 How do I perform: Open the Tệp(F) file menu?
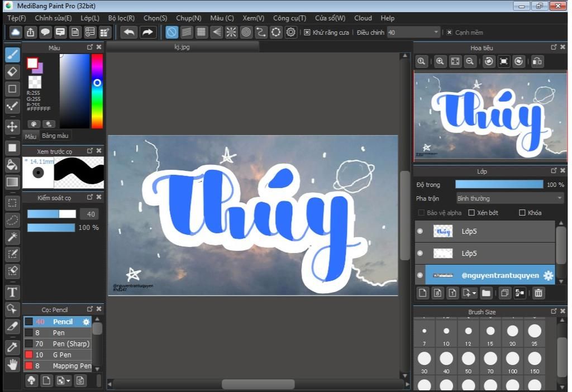[x=17, y=18]
